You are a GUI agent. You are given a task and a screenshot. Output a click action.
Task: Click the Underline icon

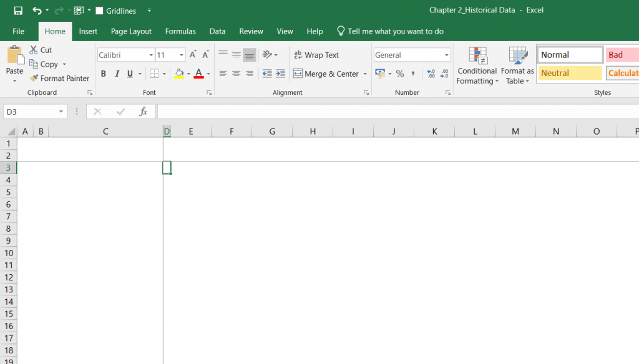coord(129,74)
